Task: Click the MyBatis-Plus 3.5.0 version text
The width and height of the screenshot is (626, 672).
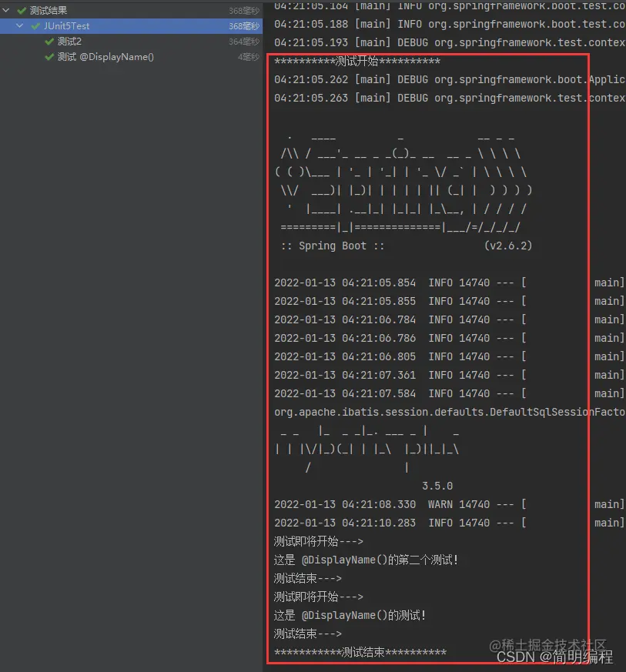Action: pyautogui.click(x=437, y=486)
